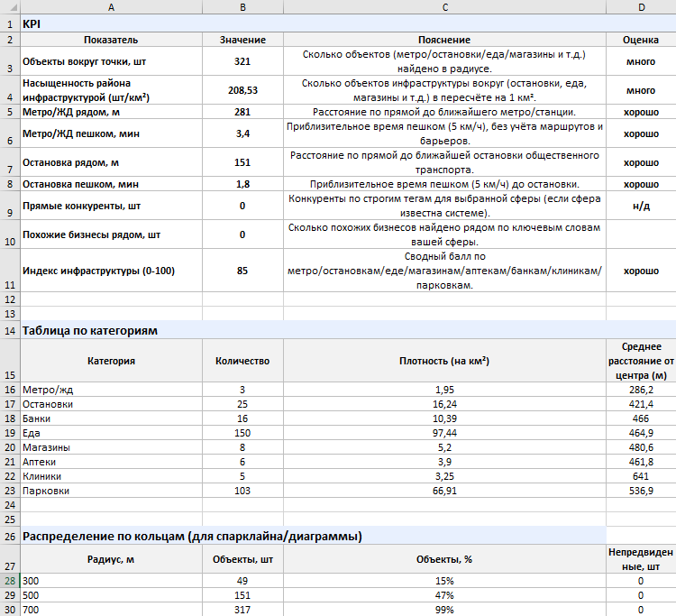Select the density value 97,44

[444, 433]
